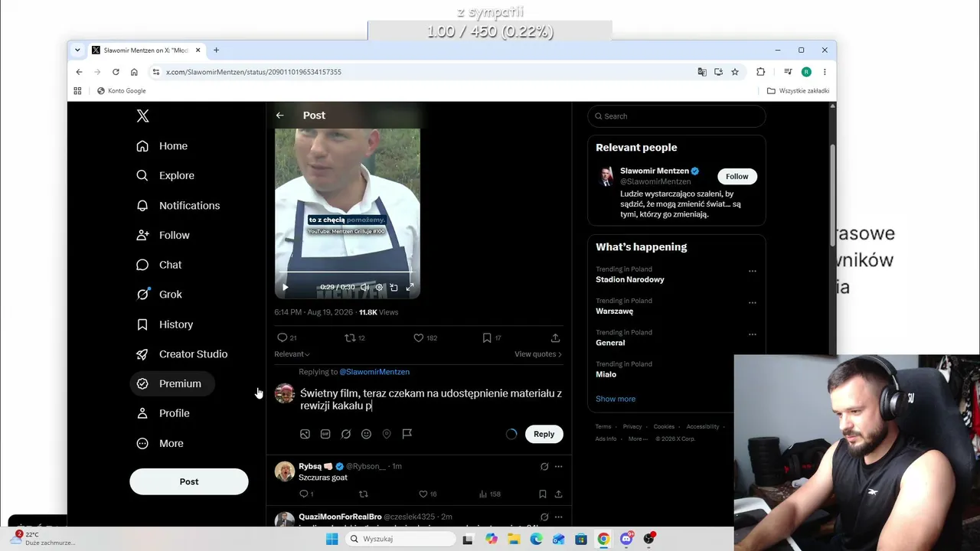The image size is (980, 551).
Task: Open more options for Warszawę trend
Action: click(x=752, y=303)
